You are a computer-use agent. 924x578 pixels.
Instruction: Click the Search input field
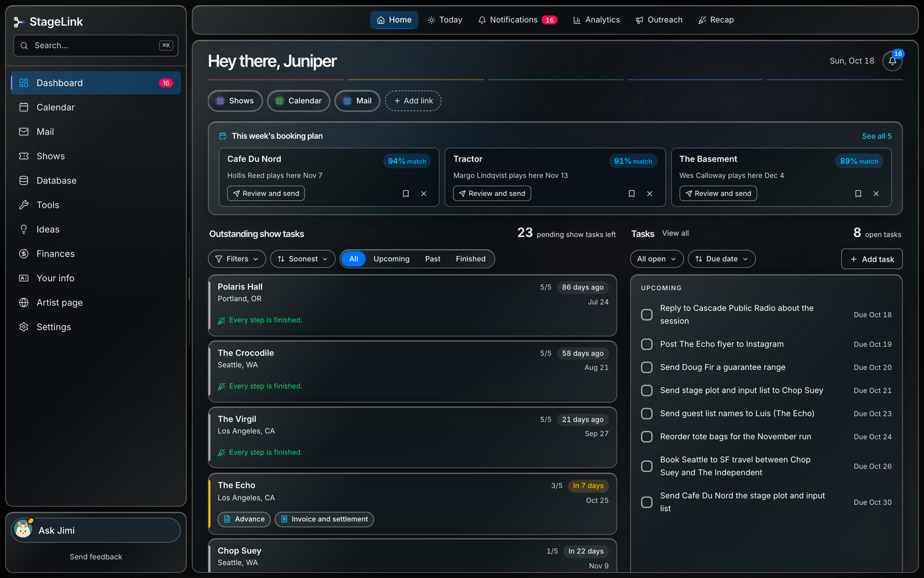coord(96,46)
